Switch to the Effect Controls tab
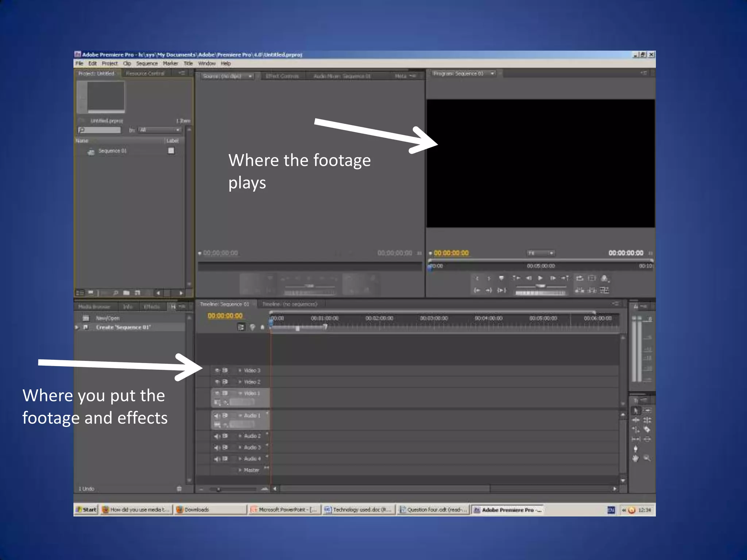 [x=282, y=76]
